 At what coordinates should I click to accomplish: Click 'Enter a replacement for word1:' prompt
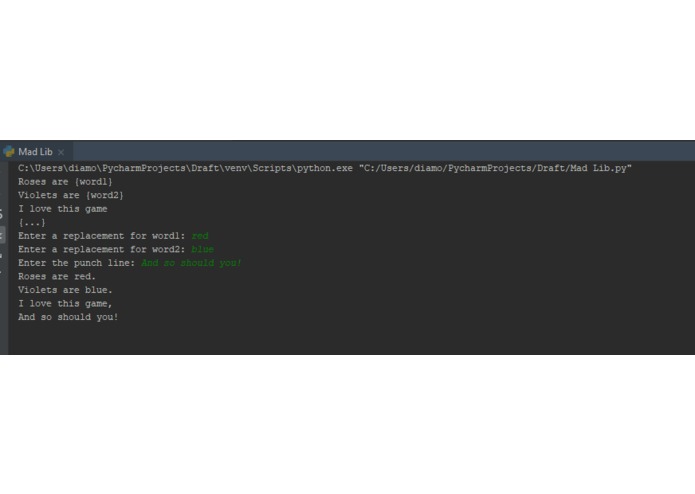tap(102, 236)
